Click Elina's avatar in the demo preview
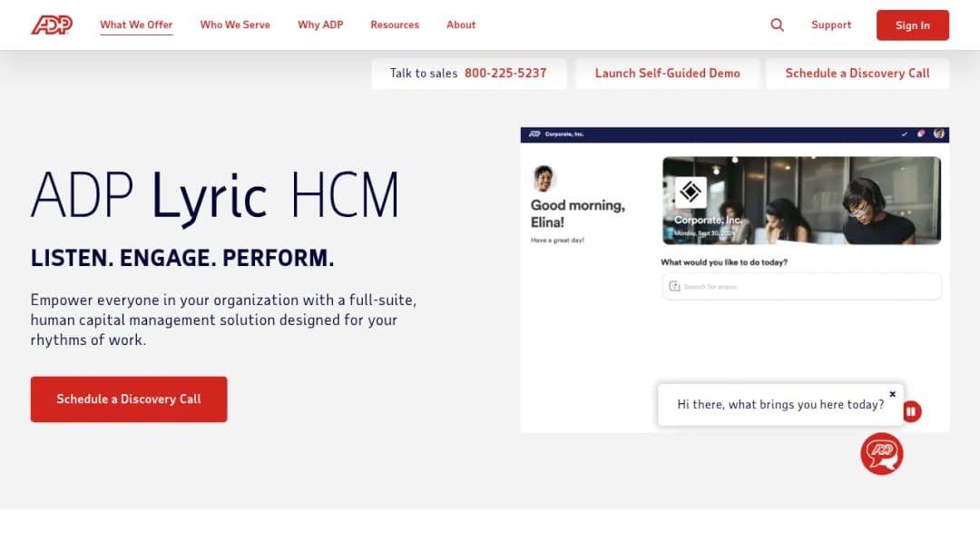The width and height of the screenshot is (980, 552). tap(544, 178)
